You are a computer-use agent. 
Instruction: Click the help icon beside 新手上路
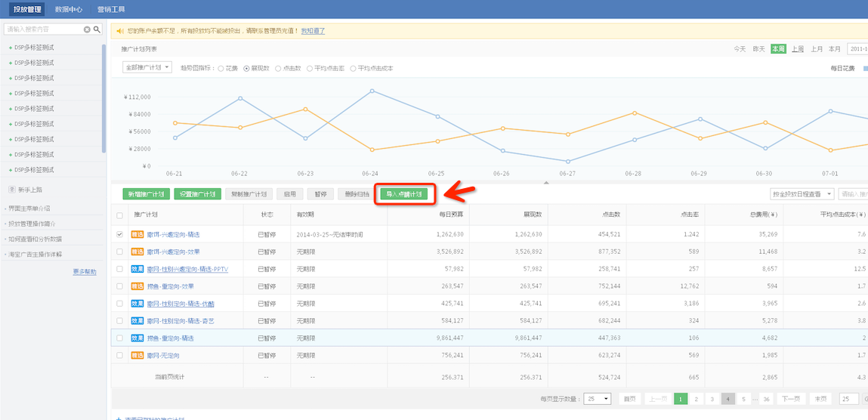click(11, 190)
